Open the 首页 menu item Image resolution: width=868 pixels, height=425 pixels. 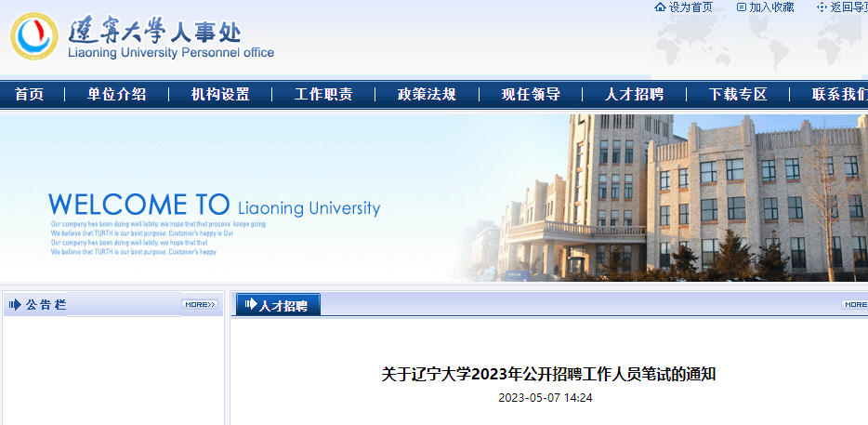coord(30,94)
